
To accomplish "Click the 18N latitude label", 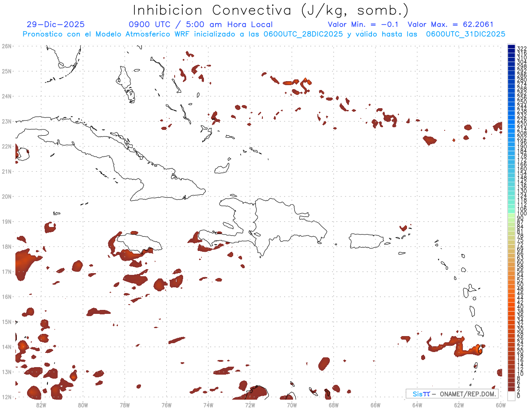I will [7, 247].
